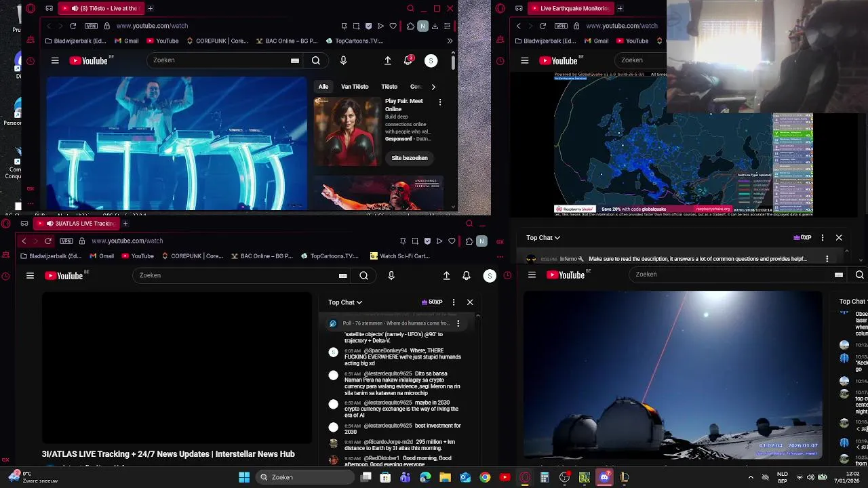Click heart bookmark icon in Tiësto window toolbar
The width and height of the screenshot is (868, 488).
(393, 26)
